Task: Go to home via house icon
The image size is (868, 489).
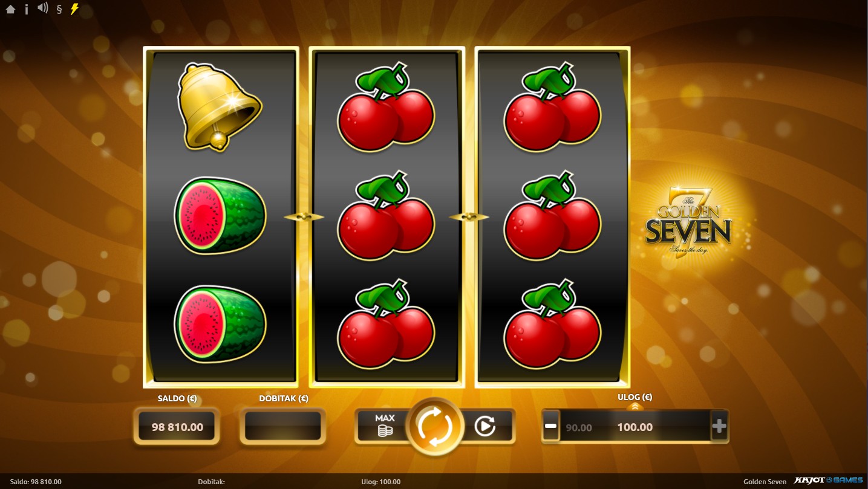Action: pos(10,9)
